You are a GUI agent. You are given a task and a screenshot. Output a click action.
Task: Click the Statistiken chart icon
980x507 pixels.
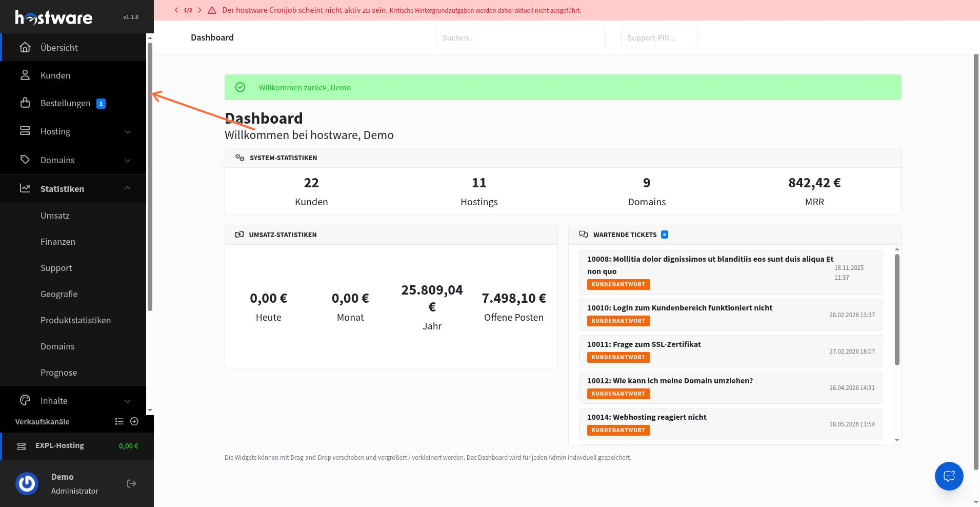pyautogui.click(x=25, y=188)
